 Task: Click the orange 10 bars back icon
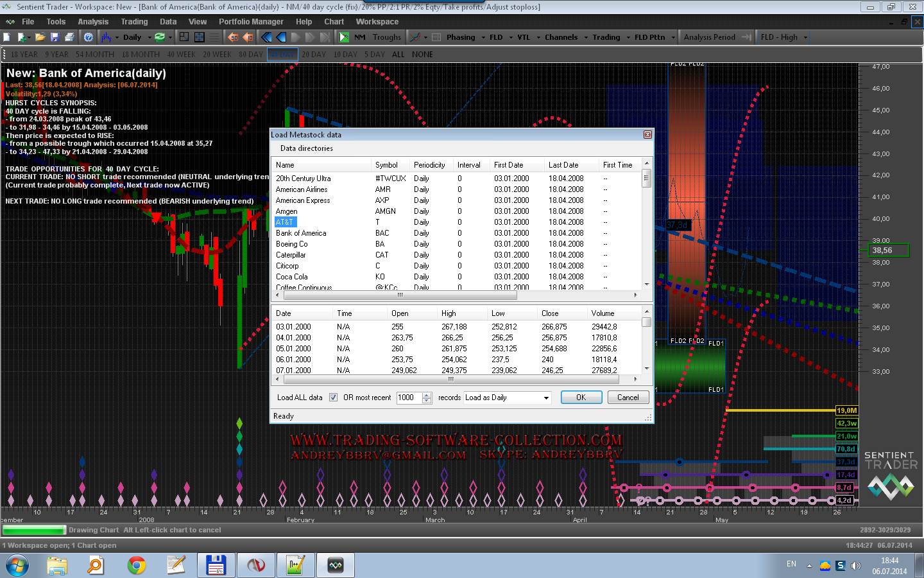[x=248, y=37]
